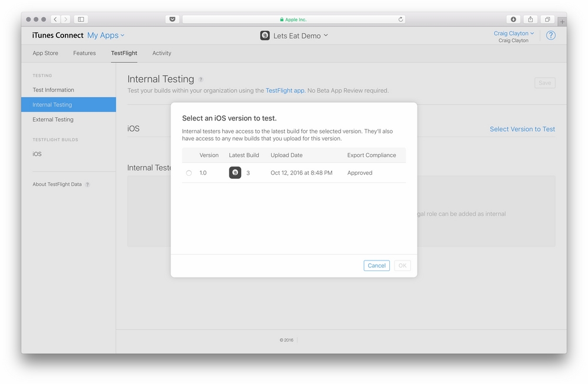Image resolution: width=588 pixels, height=384 pixels.
Task: Open help with the question mark circle icon
Action: 550,35
